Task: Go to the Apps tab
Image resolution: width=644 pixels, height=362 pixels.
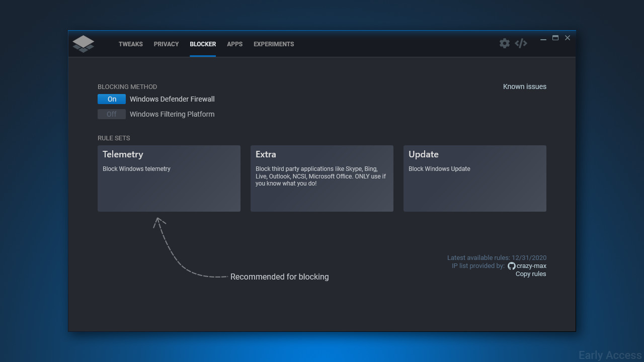Action: tap(234, 44)
